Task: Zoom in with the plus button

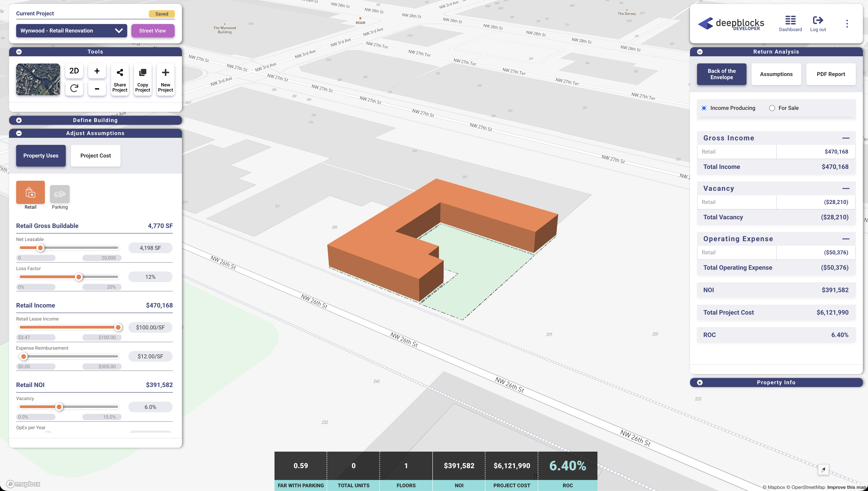Action: coord(97,71)
